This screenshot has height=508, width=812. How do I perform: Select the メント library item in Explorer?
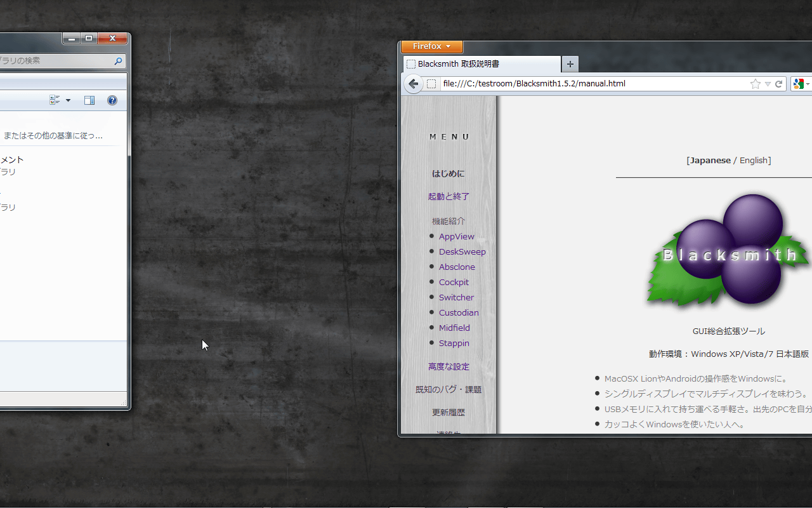[x=12, y=159]
